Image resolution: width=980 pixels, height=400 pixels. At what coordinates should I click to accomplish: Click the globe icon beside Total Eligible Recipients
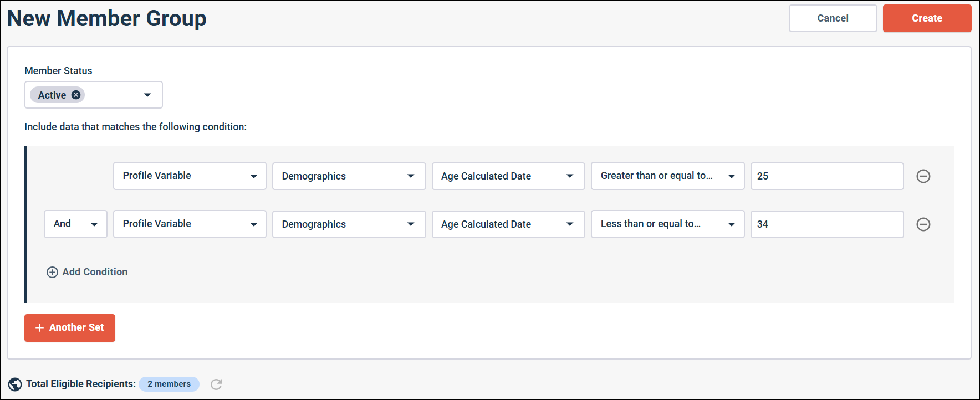coord(15,384)
